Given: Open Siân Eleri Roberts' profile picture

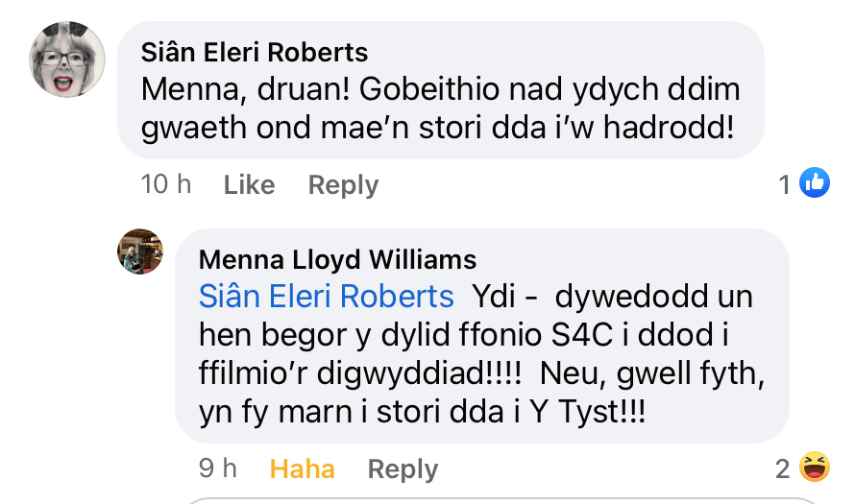Looking at the screenshot, I should point(67,60).
